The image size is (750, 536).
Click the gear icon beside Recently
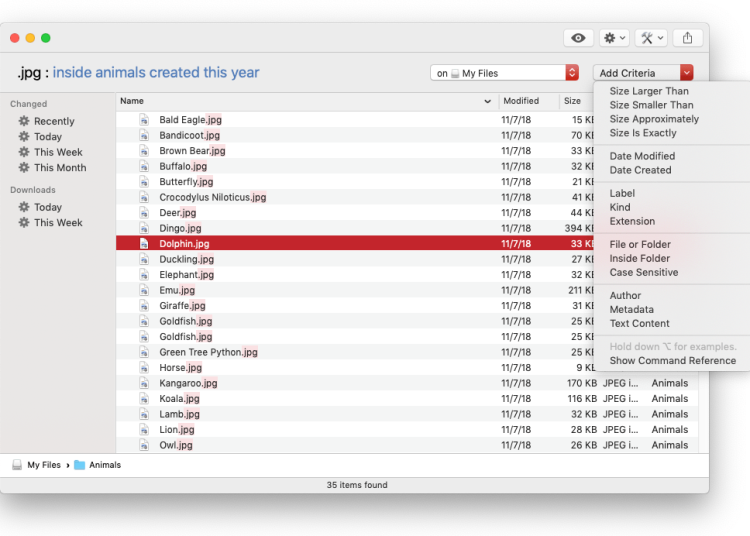pyautogui.click(x=24, y=121)
